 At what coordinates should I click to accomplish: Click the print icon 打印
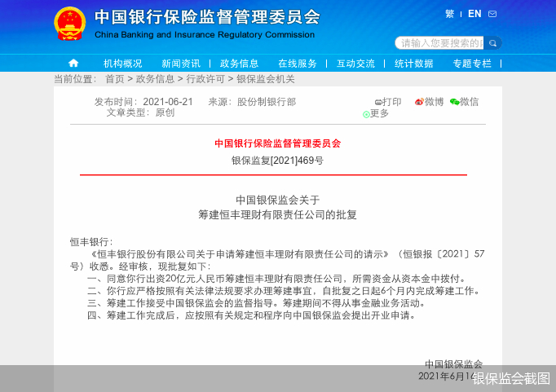pyautogui.click(x=388, y=102)
